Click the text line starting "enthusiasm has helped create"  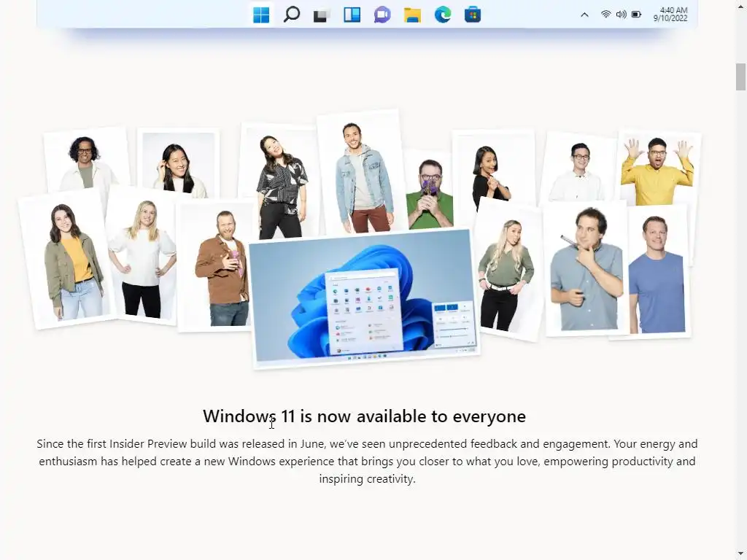pos(368,462)
